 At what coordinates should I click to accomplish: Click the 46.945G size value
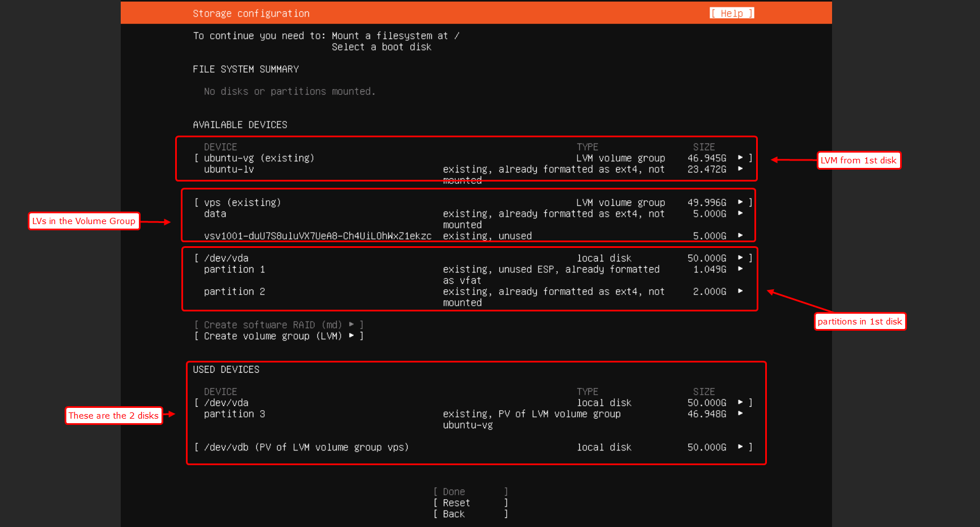(707, 158)
